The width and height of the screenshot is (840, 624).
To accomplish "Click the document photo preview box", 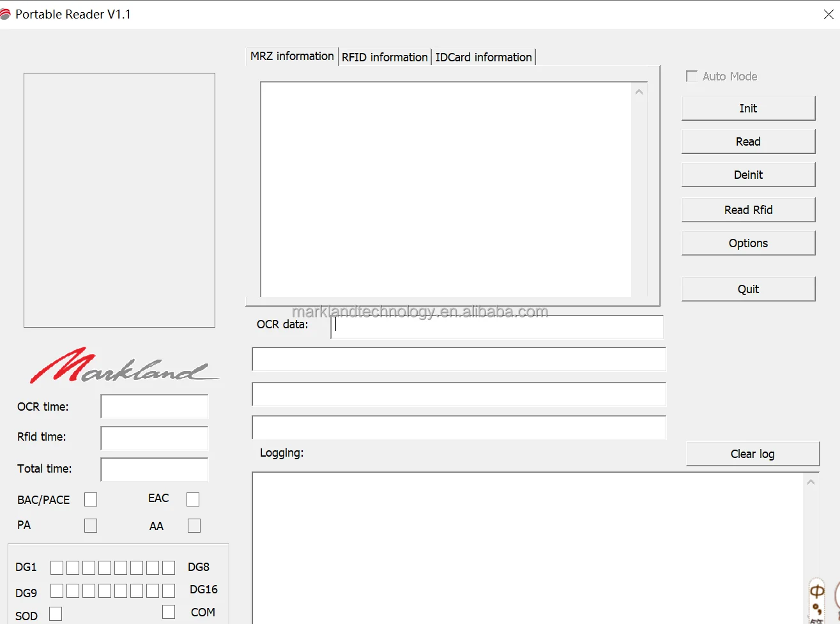I will point(119,200).
